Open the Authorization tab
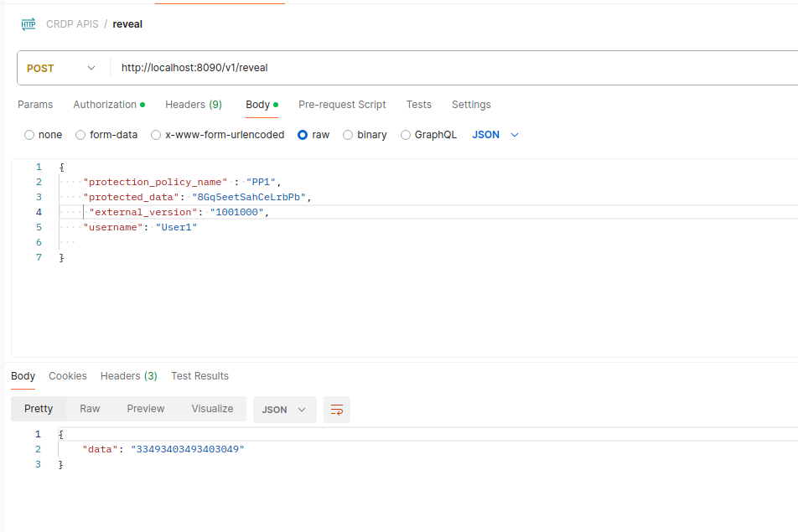This screenshot has height=532, width=798. pos(105,104)
